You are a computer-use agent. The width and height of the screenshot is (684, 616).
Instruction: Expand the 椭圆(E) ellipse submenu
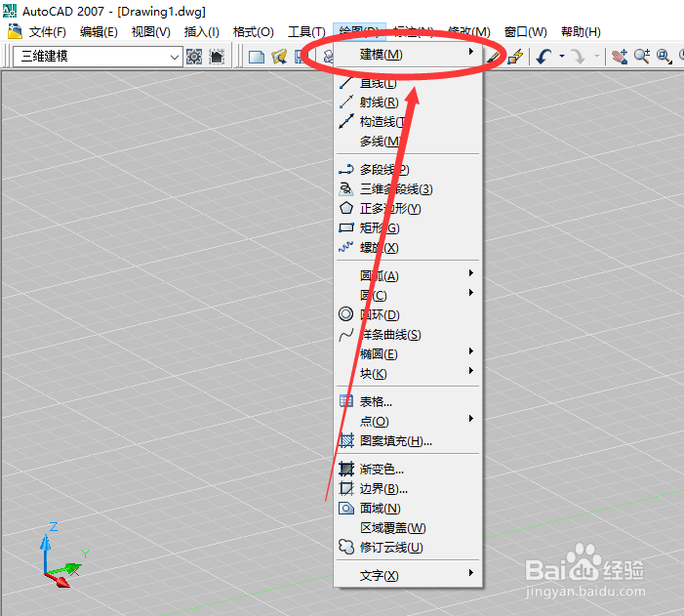point(408,354)
